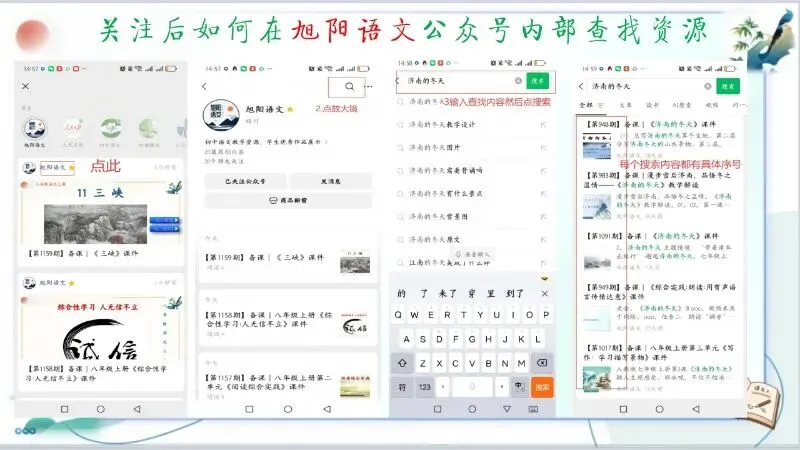Screen dimensions: 800x450
Task: Select suggestion 济南的冬天教学设计
Action: tap(442, 124)
